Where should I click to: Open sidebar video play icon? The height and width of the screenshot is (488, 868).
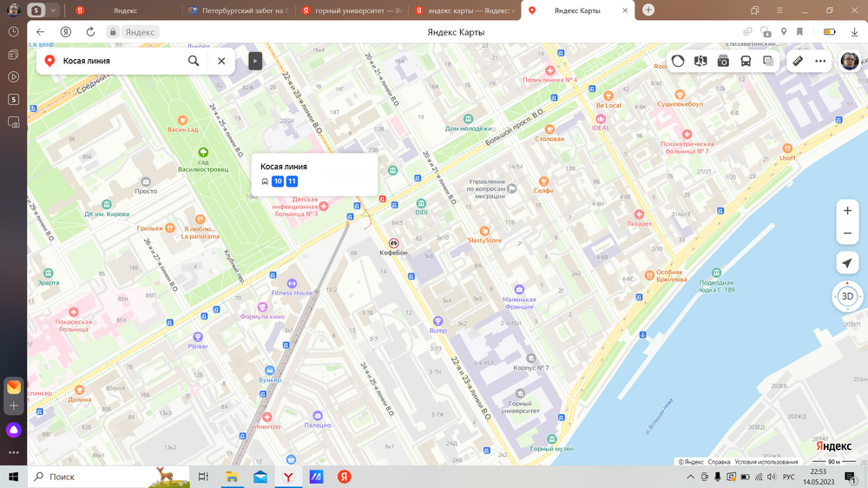[x=14, y=77]
